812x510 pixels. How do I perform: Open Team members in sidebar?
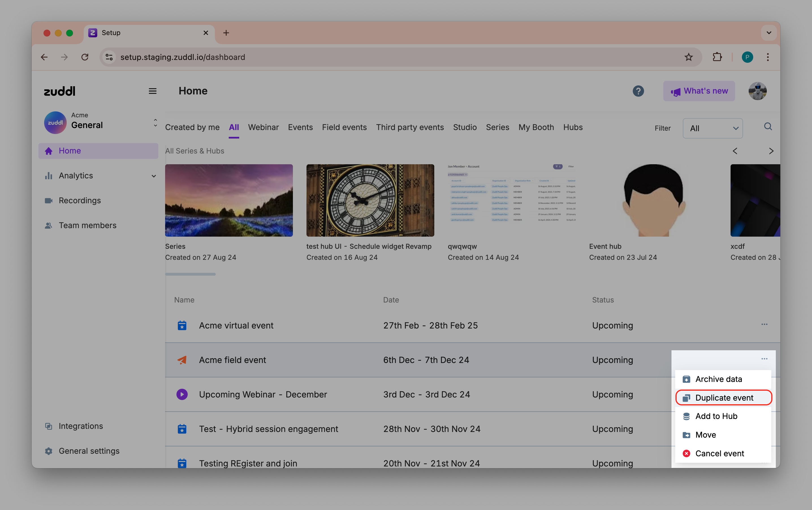point(87,225)
